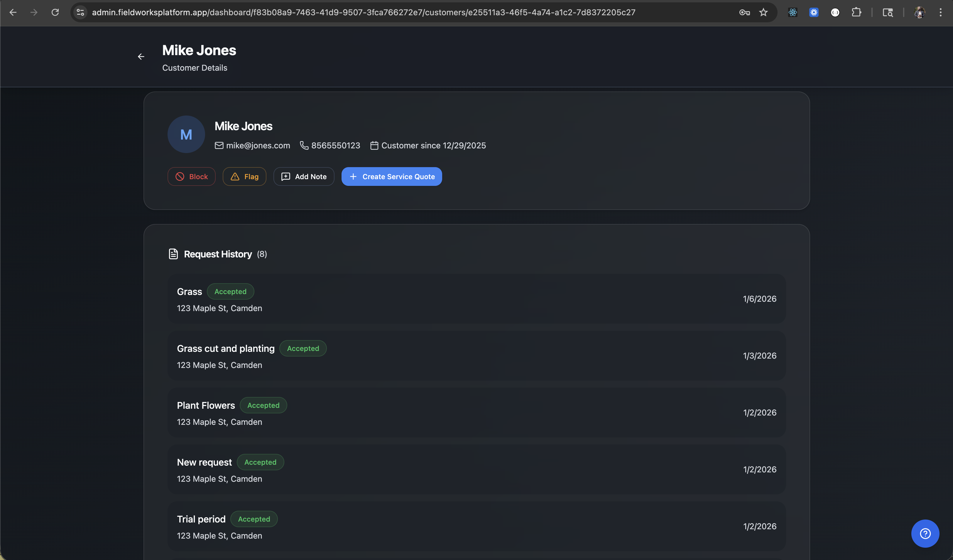
Task: Click the calendar icon near Customer since date
Action: coord(374,145)
